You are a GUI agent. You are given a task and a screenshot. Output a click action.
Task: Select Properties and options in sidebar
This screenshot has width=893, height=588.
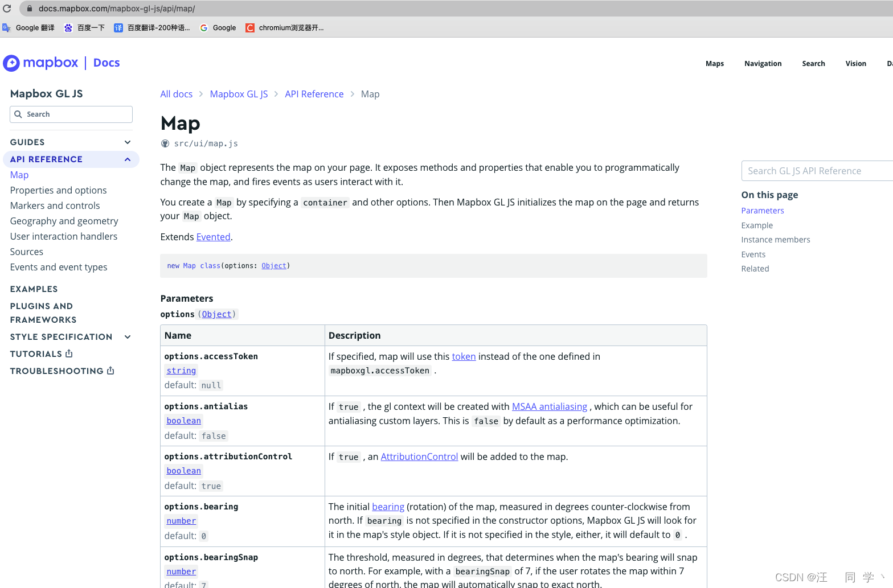click(x=59, y=190)
